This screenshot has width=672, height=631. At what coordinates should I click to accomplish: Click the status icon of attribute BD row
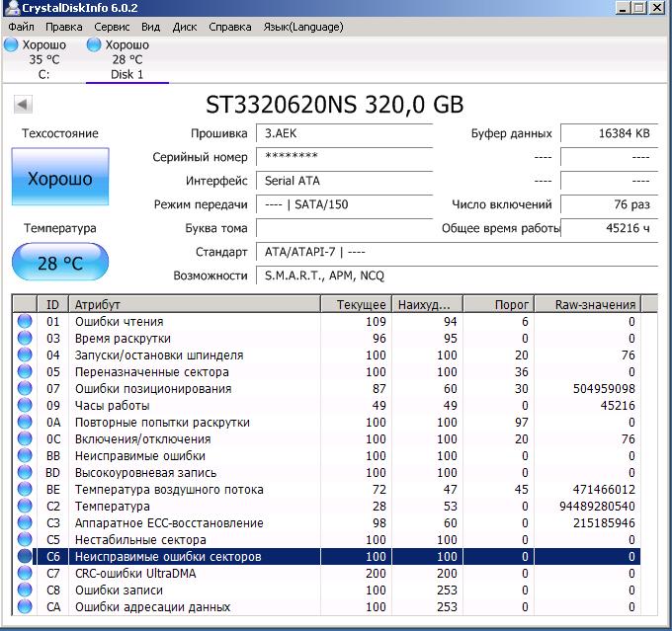[25, 472]
